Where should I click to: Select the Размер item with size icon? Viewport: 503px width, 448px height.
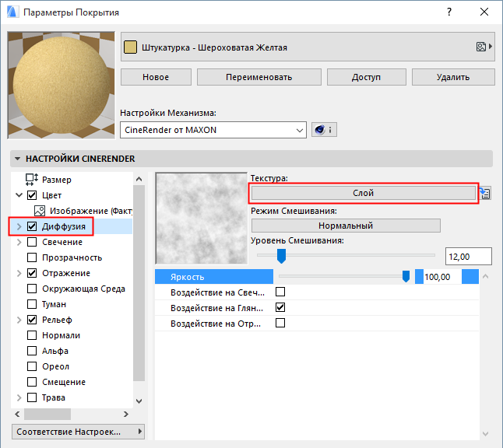(x=48, y=180)
